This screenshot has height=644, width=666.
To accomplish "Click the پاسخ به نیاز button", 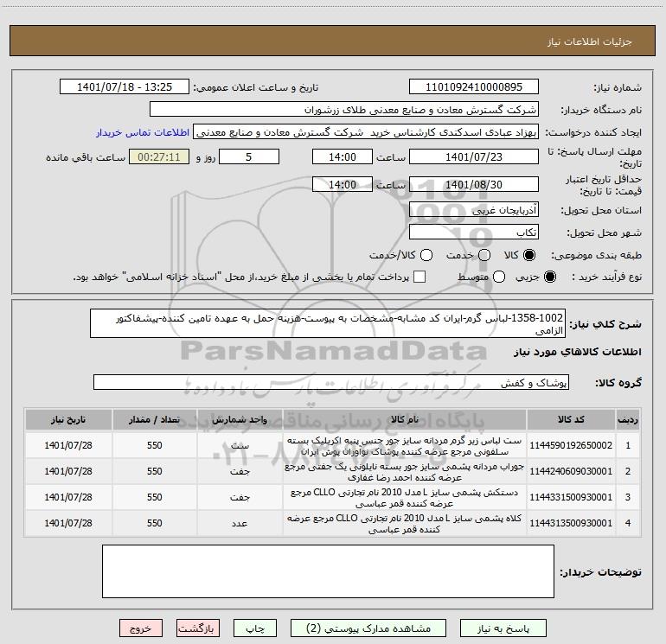I will (503, 628).
